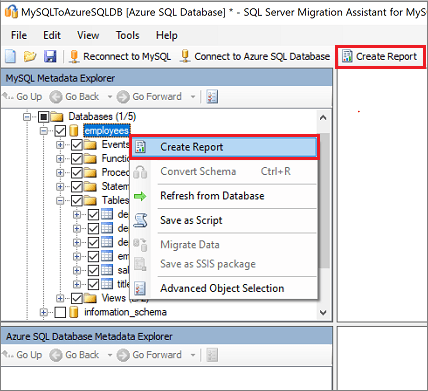The height and width of the screenshot is (391, 428).
Task: Click Advanced Object Selection icon in MySQL explorer toolbar
Action: point(212,97)
